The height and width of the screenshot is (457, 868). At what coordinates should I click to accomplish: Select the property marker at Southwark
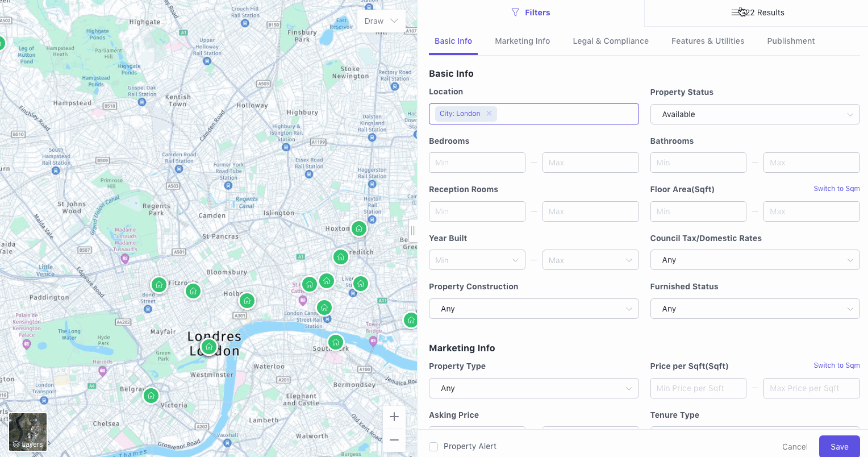click(x=336, y=342)
